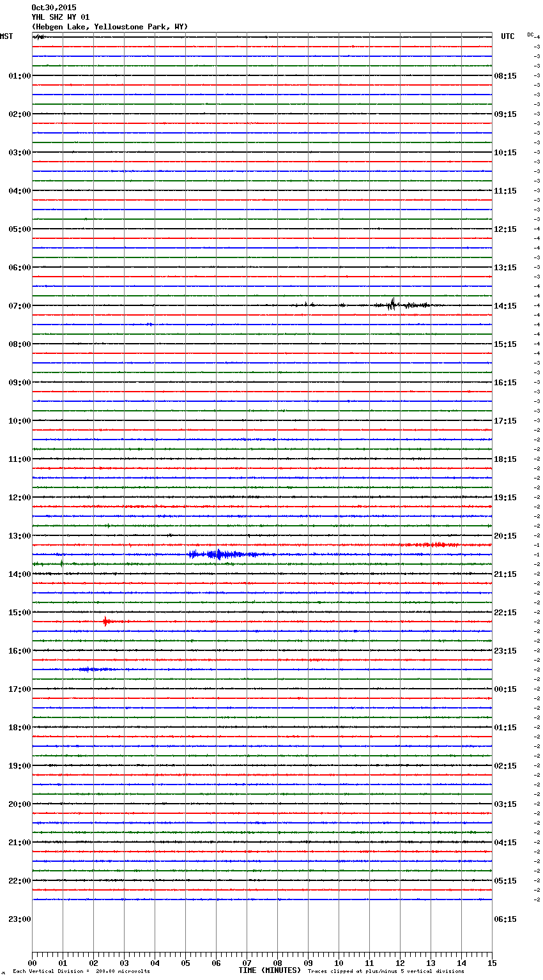
Task: Select the 13:00 MST time label
Action: (20, 536)
